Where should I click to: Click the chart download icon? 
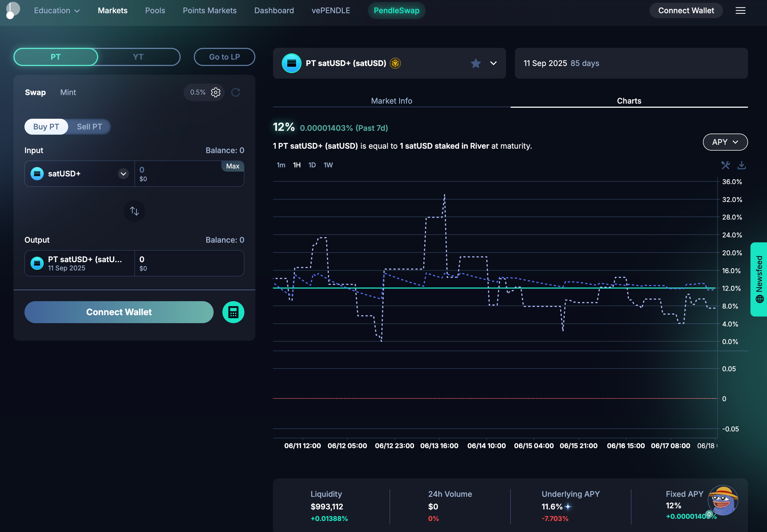pos(742,165)
